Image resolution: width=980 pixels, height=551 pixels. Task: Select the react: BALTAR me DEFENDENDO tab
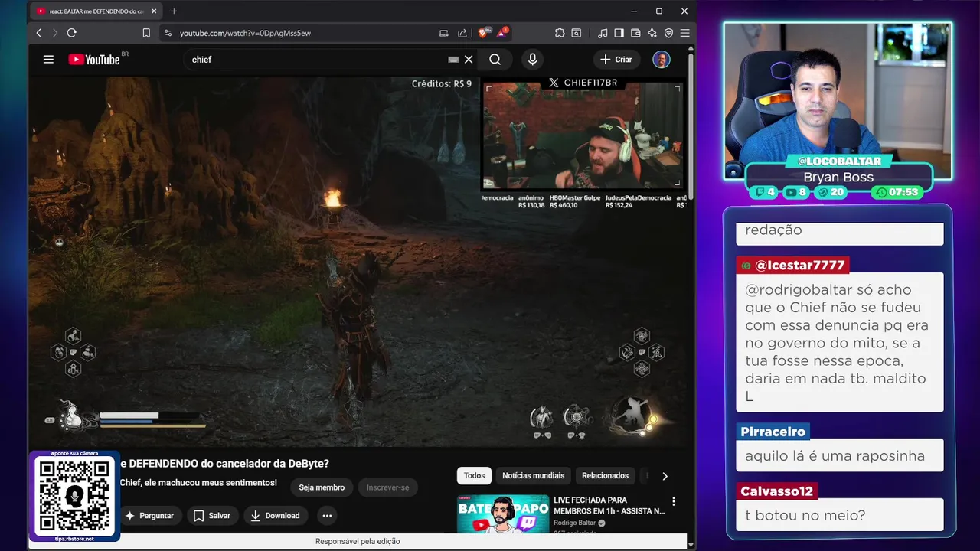click(96, 11)
